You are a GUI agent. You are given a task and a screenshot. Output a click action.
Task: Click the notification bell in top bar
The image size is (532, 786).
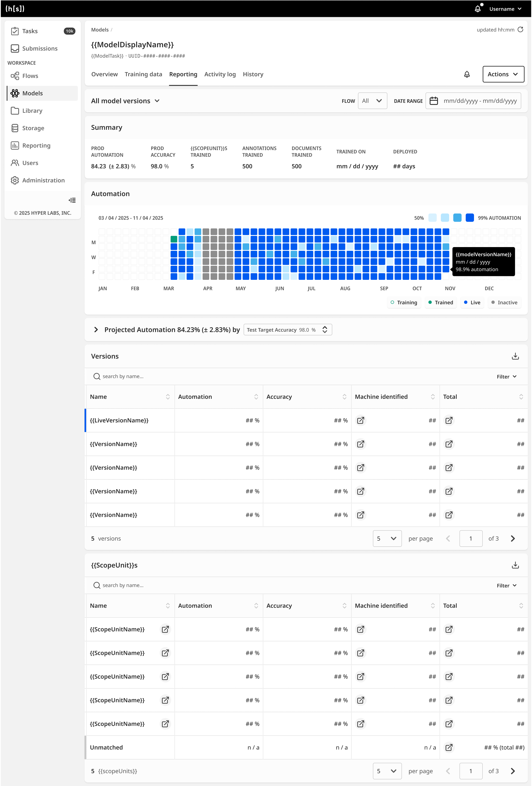(478, 9)
